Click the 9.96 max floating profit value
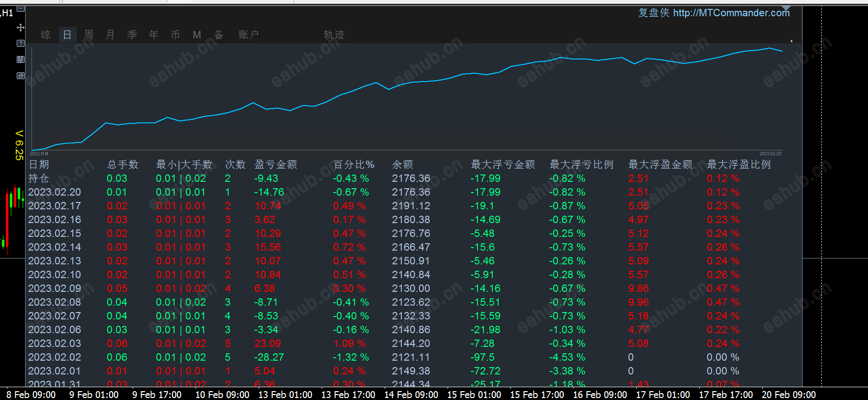Image resolution: width=868 pixels, height=400 pixels. pyautogui.click(x=638, y=302)
